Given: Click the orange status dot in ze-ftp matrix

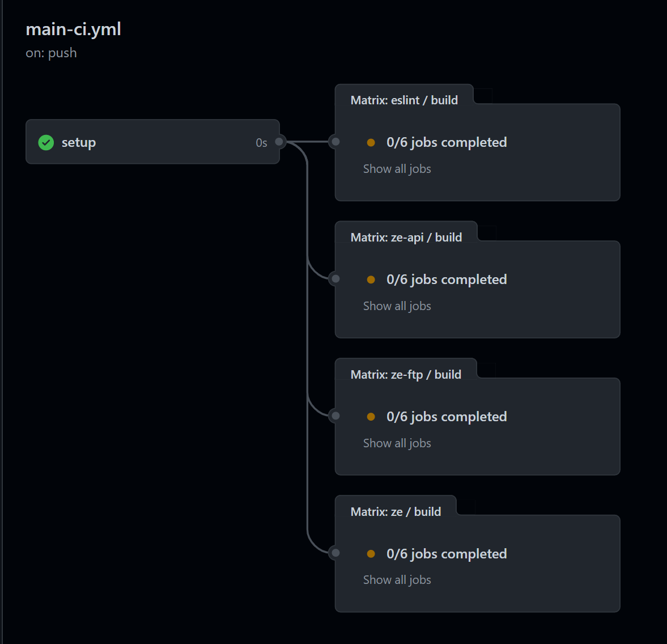Looking at the screenshot, I should (371, 417).
